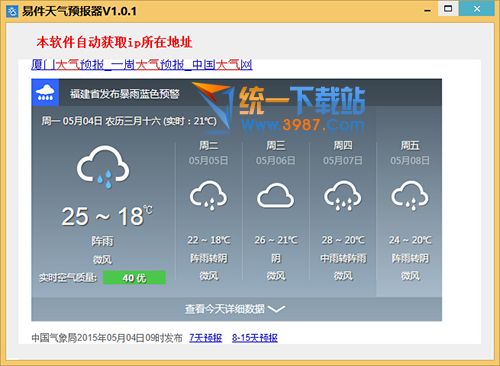Select the Wednesday 05月06日 forecast column
Screen dimensions: 500x366
click(276, 211)
